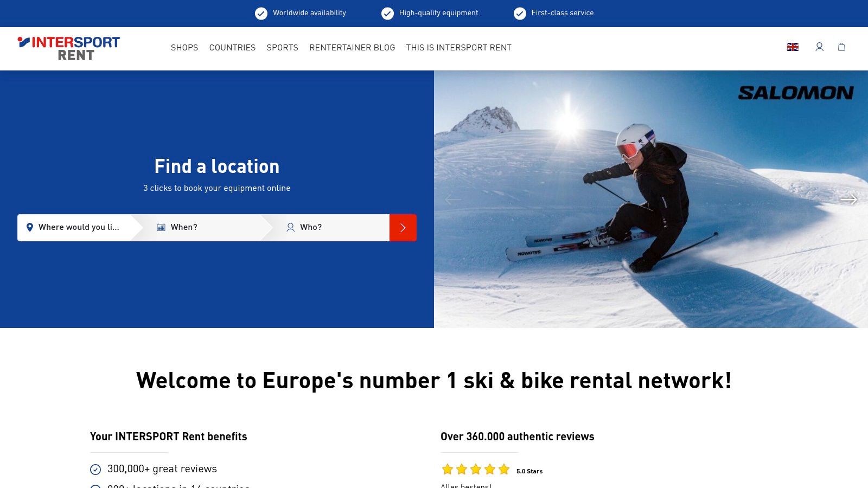Screen dimensions: 868x488
Task: Open the user account icon
Action: (x=819, y=48)
